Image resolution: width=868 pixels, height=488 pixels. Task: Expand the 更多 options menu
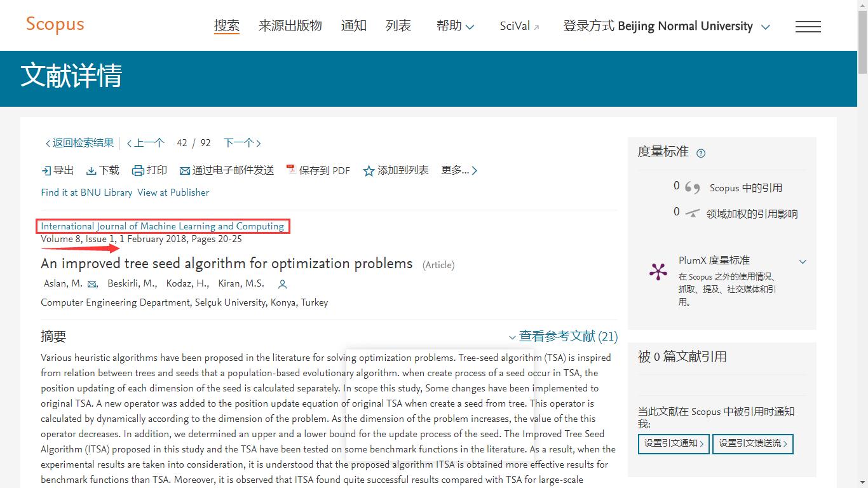[459, 170]
